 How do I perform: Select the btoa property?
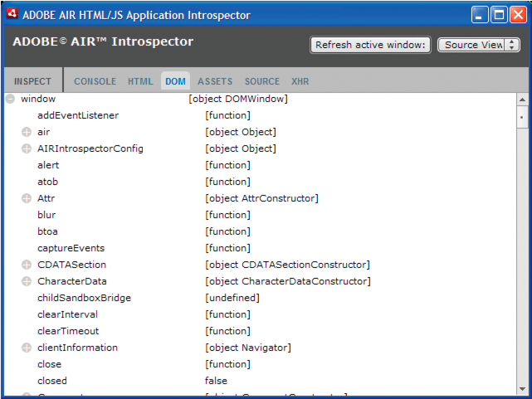[x=47, y=231]
